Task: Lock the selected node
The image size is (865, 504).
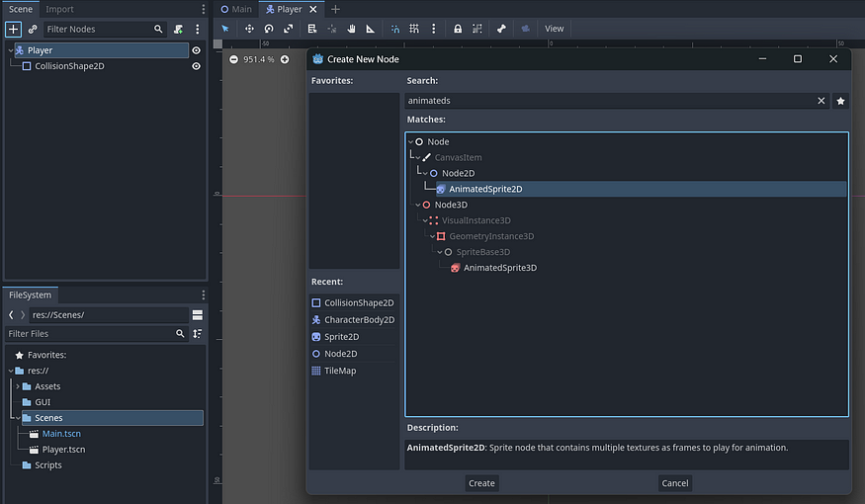Action: [x=458, y=29]
